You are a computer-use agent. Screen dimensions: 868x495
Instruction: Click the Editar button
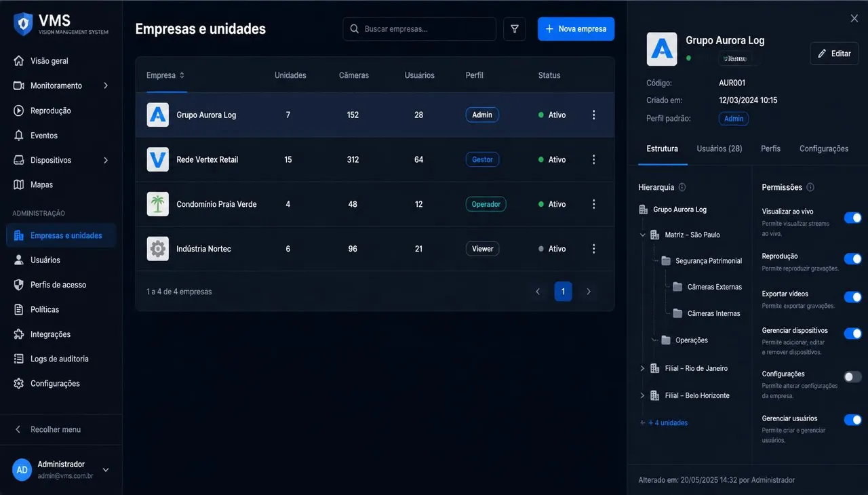[834, 54]
